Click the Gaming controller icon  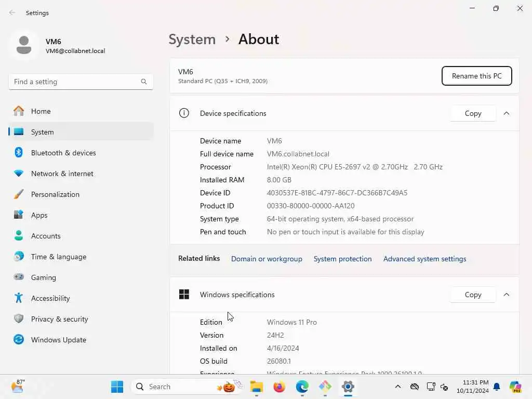(19, 277)
